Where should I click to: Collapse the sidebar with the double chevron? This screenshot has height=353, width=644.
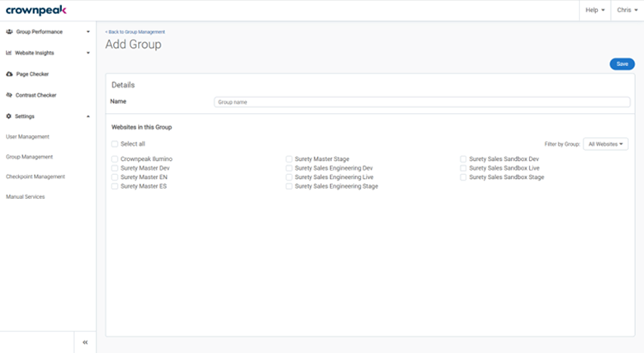coord(85,342)
